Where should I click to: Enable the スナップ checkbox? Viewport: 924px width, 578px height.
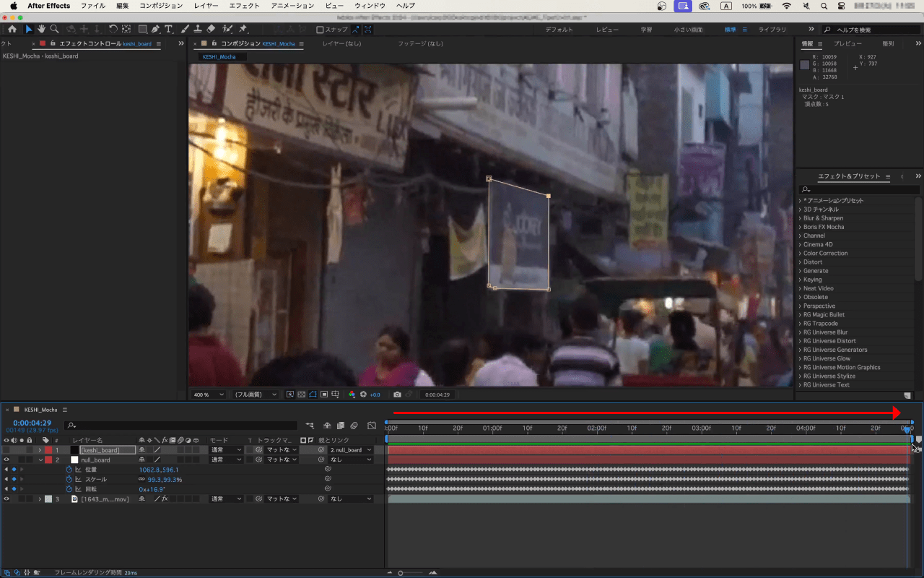(x=321, y=30)
